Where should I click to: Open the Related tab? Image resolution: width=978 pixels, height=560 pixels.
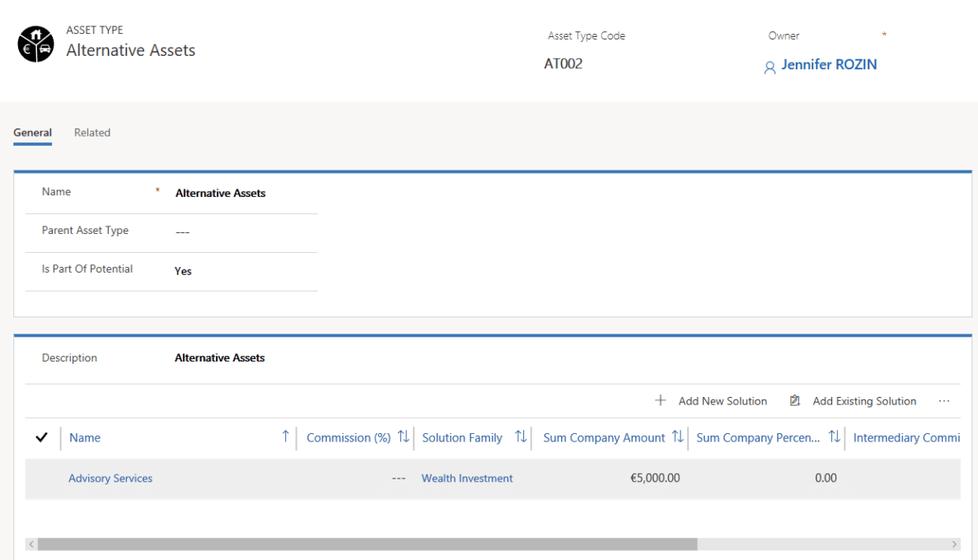pyautogui.click(x=92, y=133)
